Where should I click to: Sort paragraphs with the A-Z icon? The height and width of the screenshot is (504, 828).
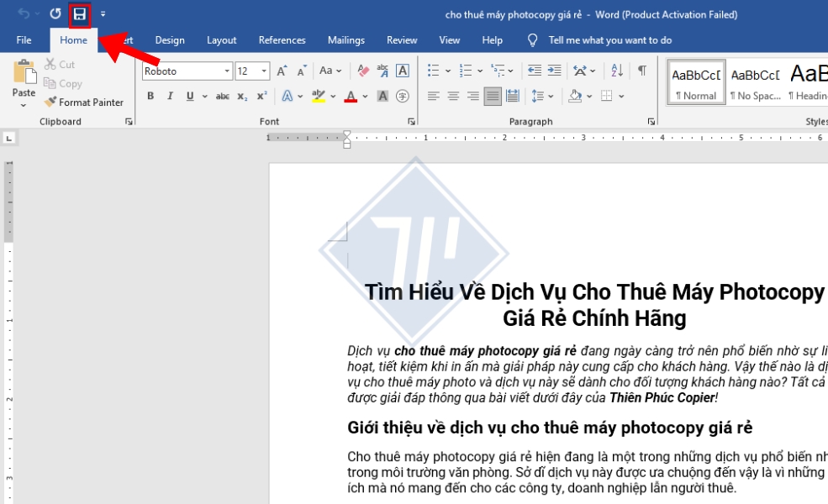[x=616, y=71]
